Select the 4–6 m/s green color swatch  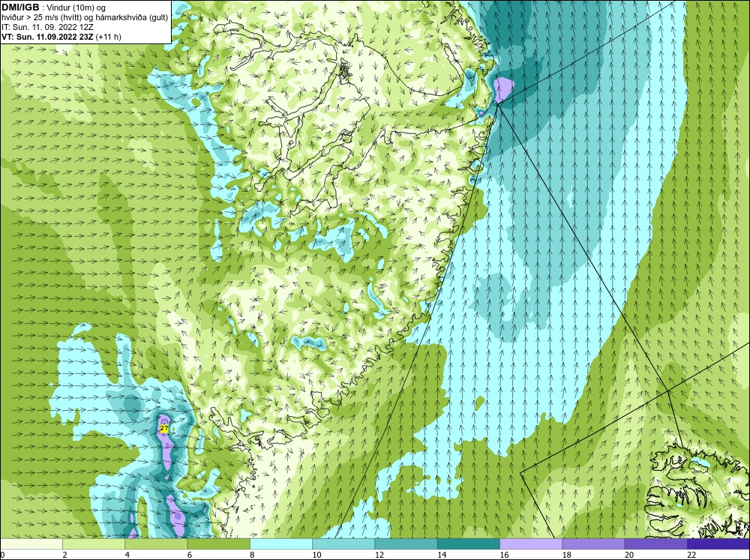156,544
